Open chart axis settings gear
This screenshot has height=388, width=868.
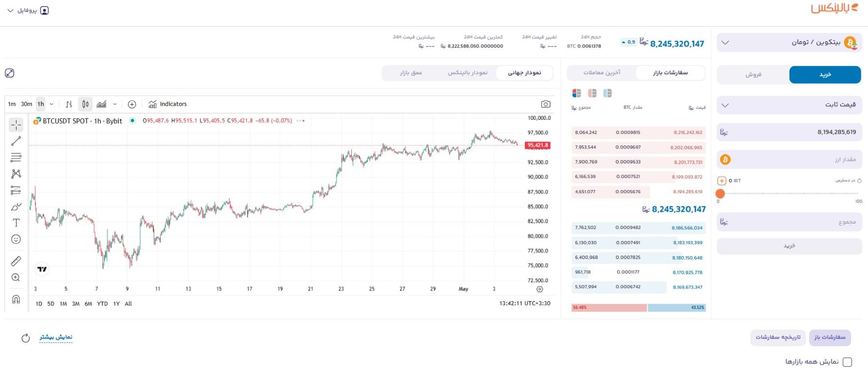(540, 289)
